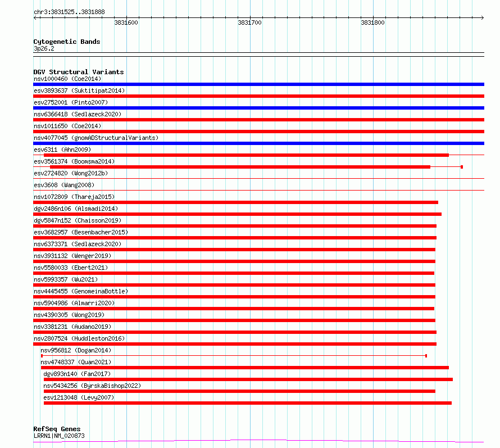Click the 3831800 ruler position

[x=373, y=22]
